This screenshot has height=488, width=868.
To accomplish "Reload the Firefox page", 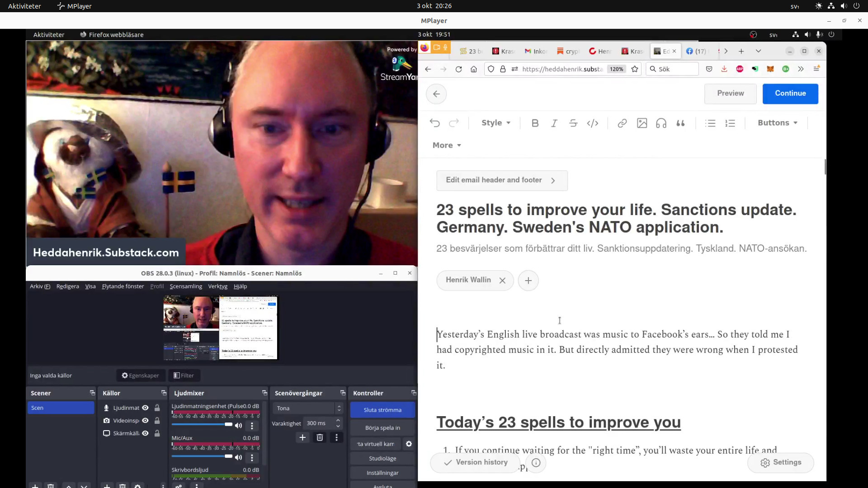I will 458,69.
